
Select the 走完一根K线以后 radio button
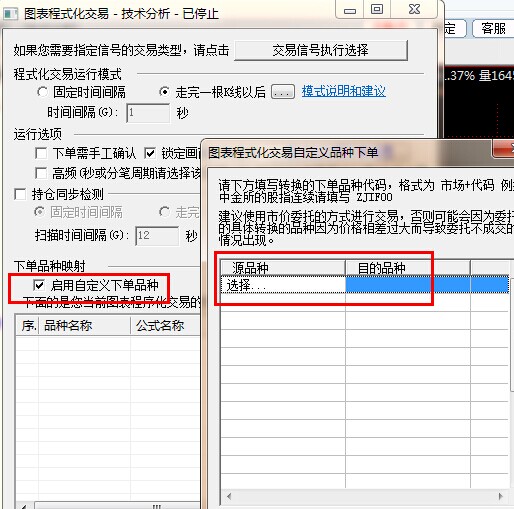(164, 92)
